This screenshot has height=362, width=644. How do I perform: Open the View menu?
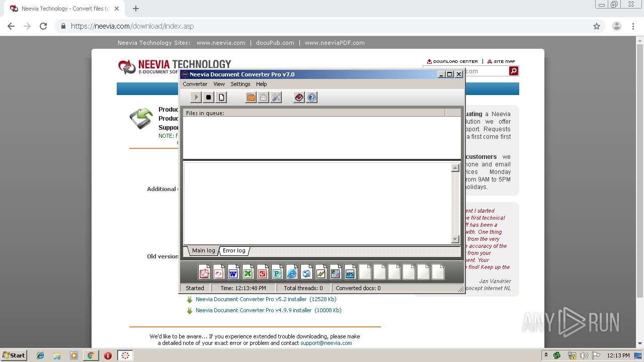[x=219, y=84]
